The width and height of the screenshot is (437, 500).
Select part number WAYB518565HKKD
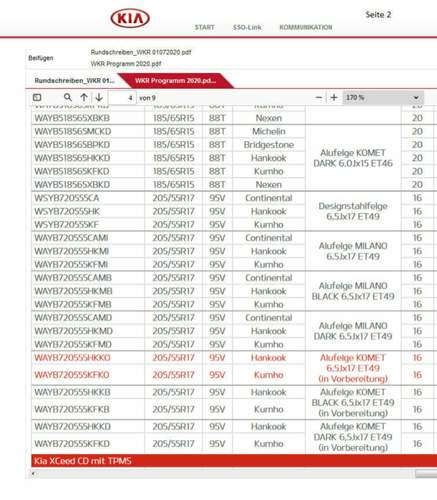click(x=72, y=158)
